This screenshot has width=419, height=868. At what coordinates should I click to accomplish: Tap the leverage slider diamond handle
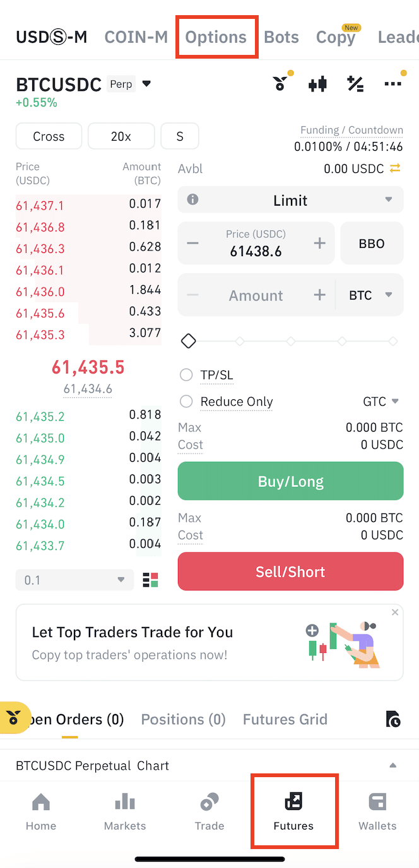tap(188, 341)
